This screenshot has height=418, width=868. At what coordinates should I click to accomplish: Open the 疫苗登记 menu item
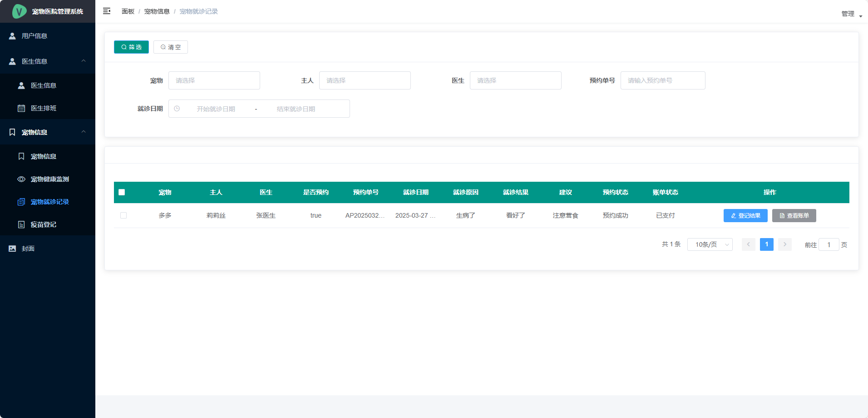(x=48, y=224)
